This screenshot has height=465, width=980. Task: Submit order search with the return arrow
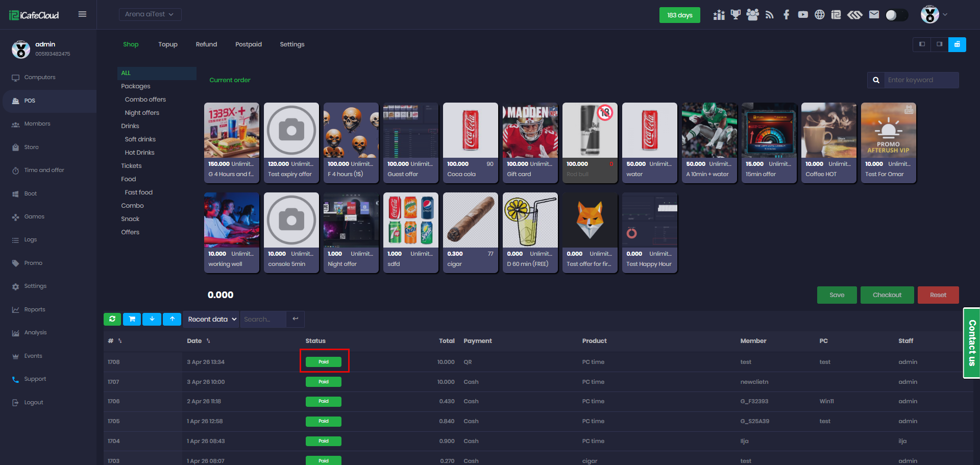click(296, 319)
